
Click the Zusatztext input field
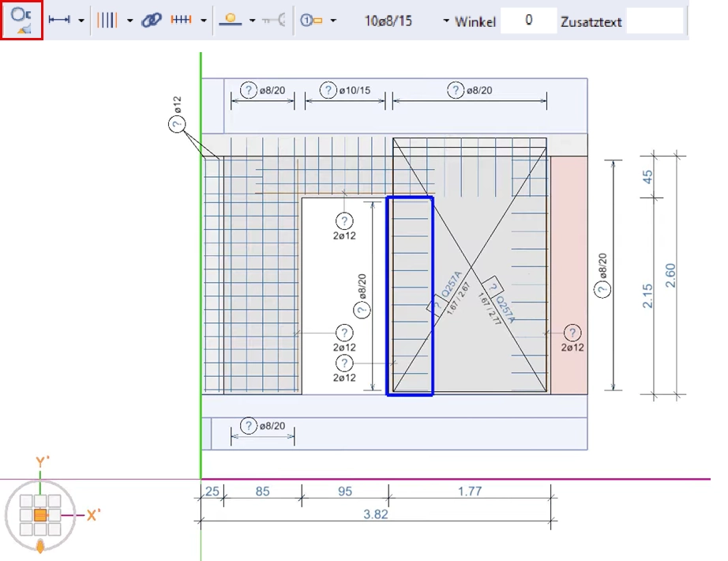pos(655,21)
